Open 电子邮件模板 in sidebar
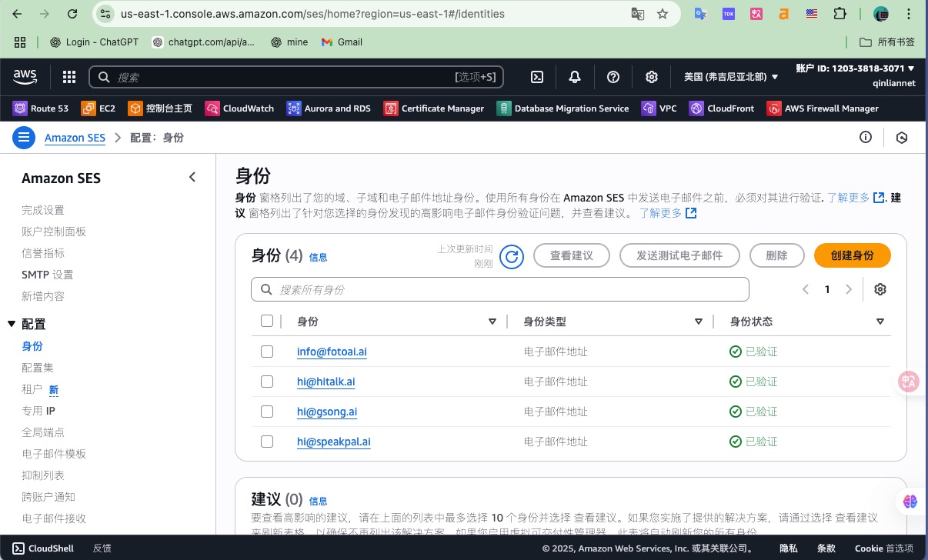 [54, 454]
